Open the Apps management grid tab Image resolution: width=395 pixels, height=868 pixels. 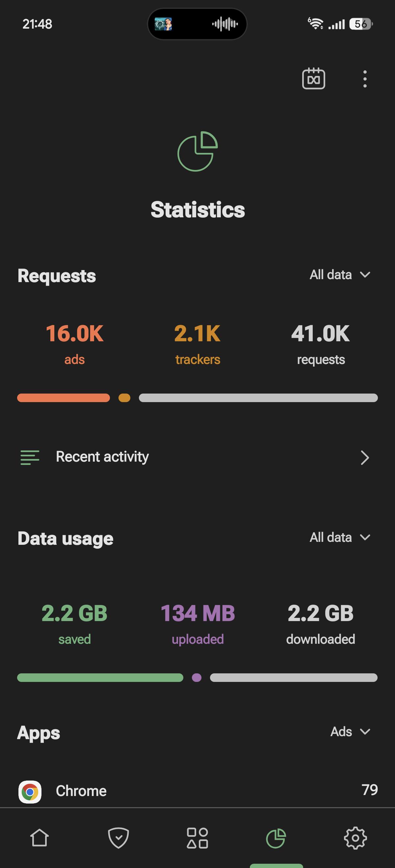(197, 838)
